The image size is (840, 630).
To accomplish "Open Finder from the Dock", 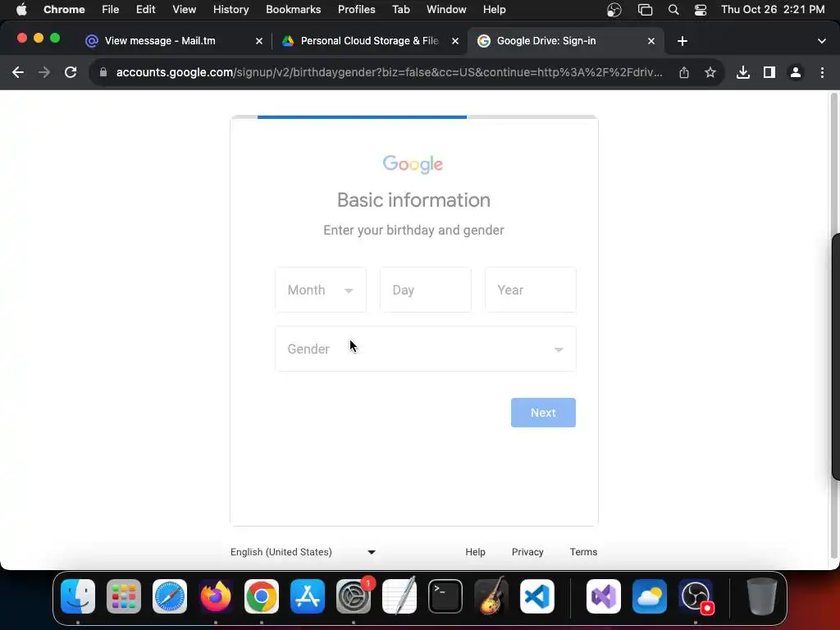I will [x=78, y=596].
